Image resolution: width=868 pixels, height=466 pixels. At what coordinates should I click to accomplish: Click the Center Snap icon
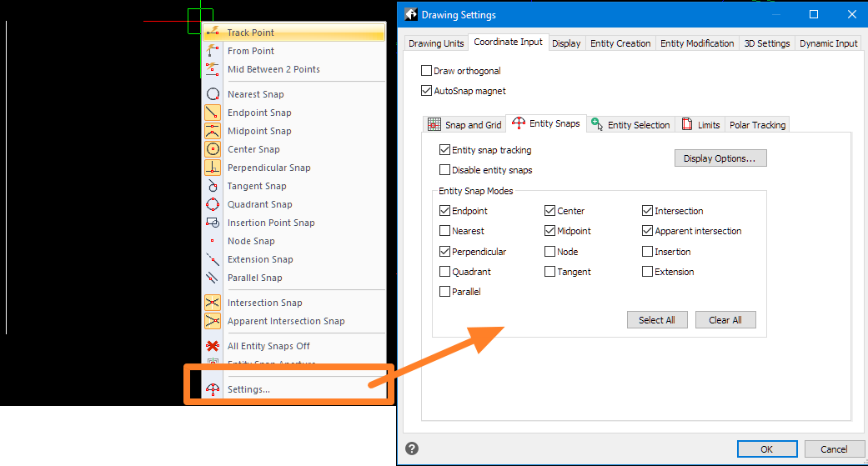point(213,149)
